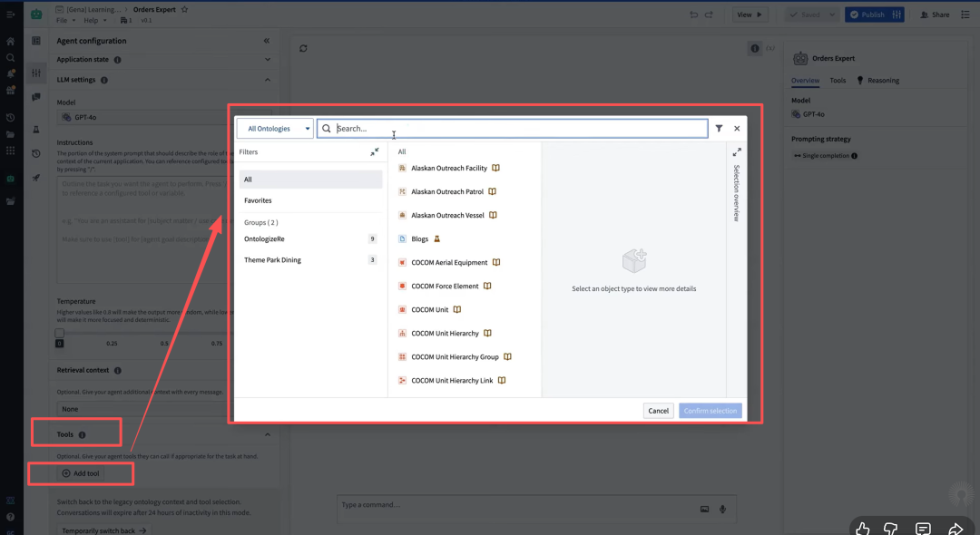This screenshot has height=535, width=980.
Task: Open the home icon in left sidebar
Action: coord(11,42)
